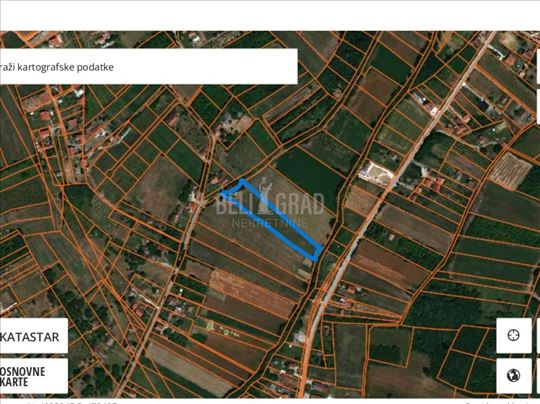
Task: Open the OSNOVNE KARTE base maps button
Action: point(34,376)
